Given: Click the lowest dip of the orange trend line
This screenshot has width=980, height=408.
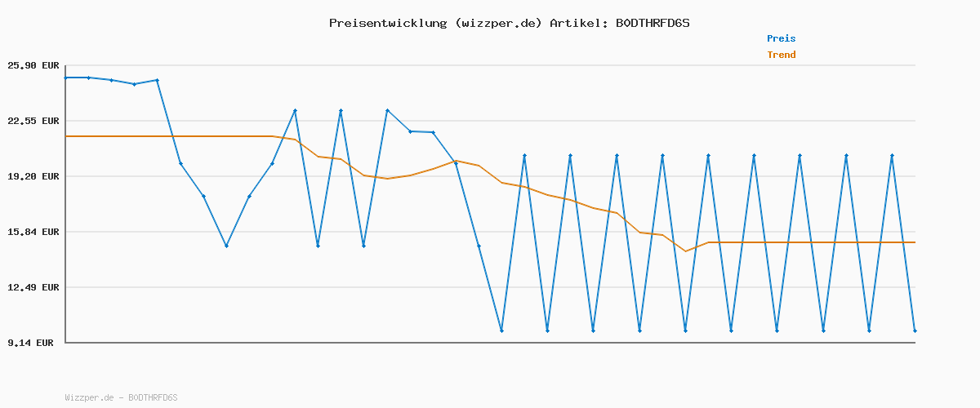Looking at the screenshot, I should click(686, 251).
